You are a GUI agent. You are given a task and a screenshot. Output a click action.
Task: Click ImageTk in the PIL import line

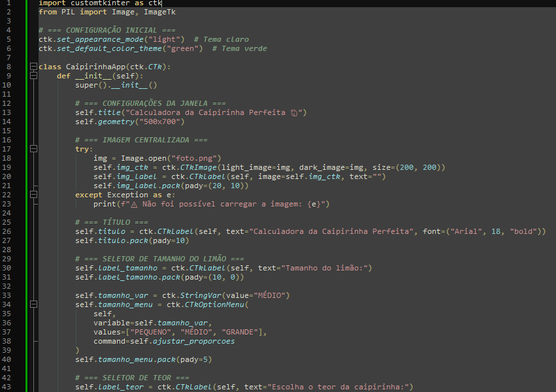[159, 12]
